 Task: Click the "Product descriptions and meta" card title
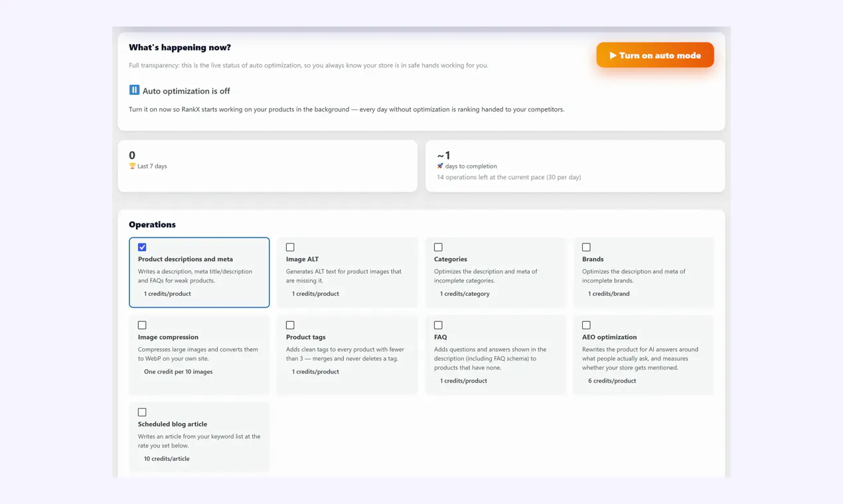click(x=185, y=259)
